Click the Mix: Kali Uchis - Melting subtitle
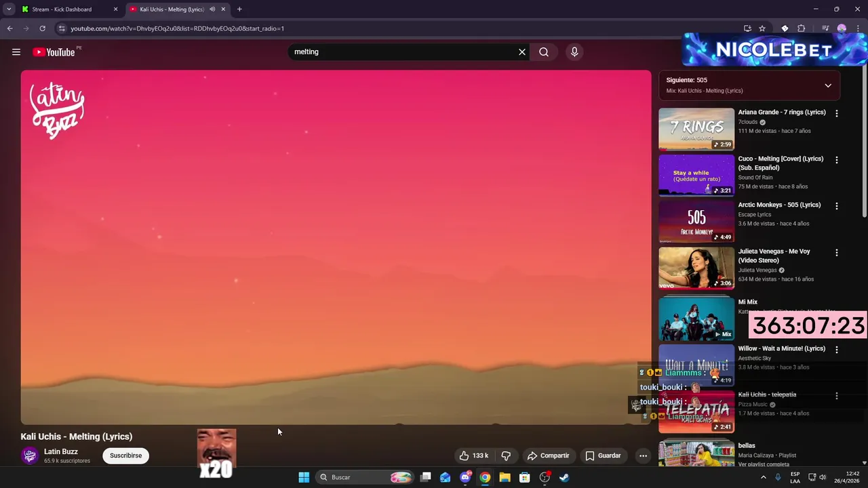The image size is (868, 488). pos(705,91)
